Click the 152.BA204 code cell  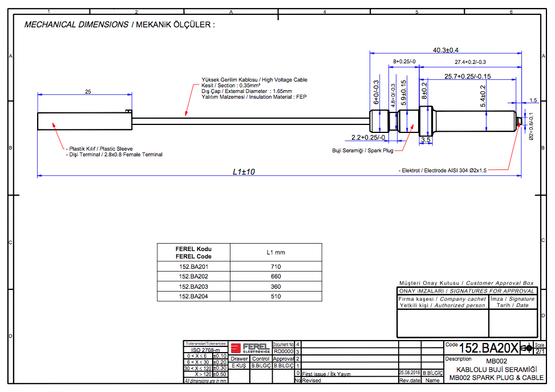pyautogui.click(x=193, y=296)
